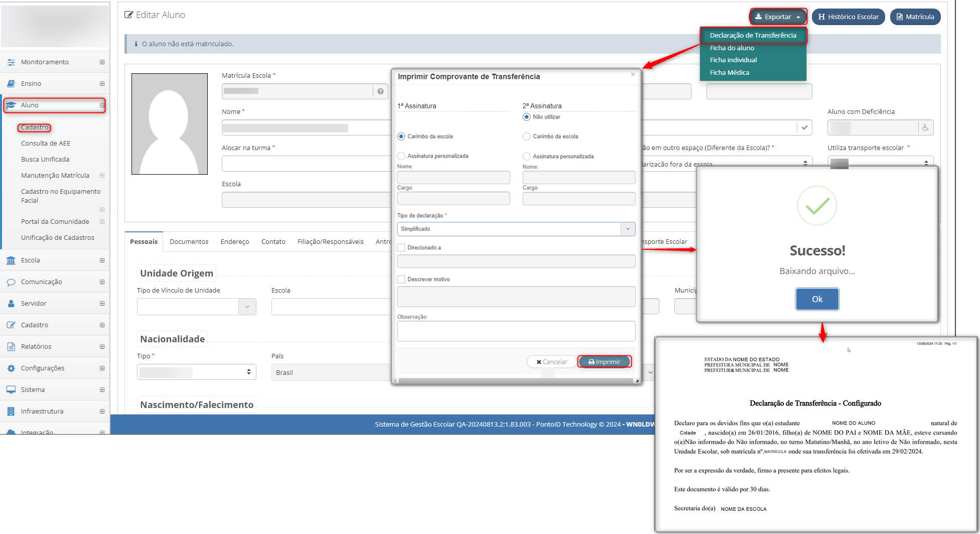Open the Exportar dropdown button

[778, 17]
